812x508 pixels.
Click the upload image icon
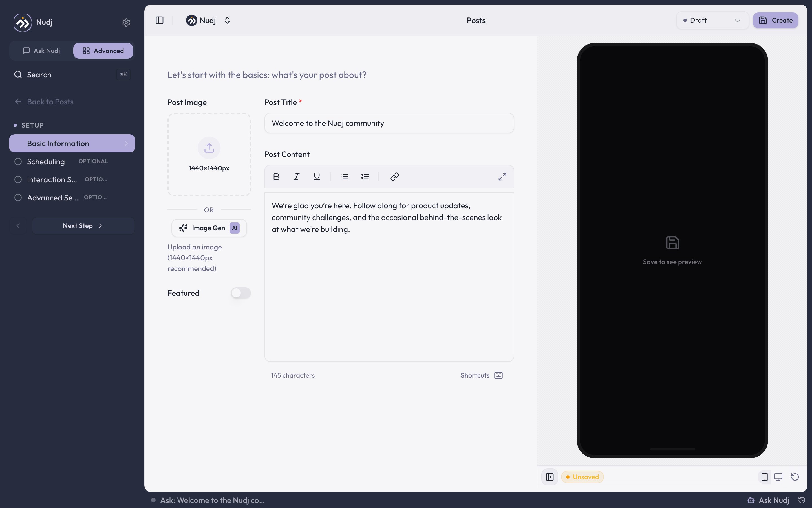209,148
